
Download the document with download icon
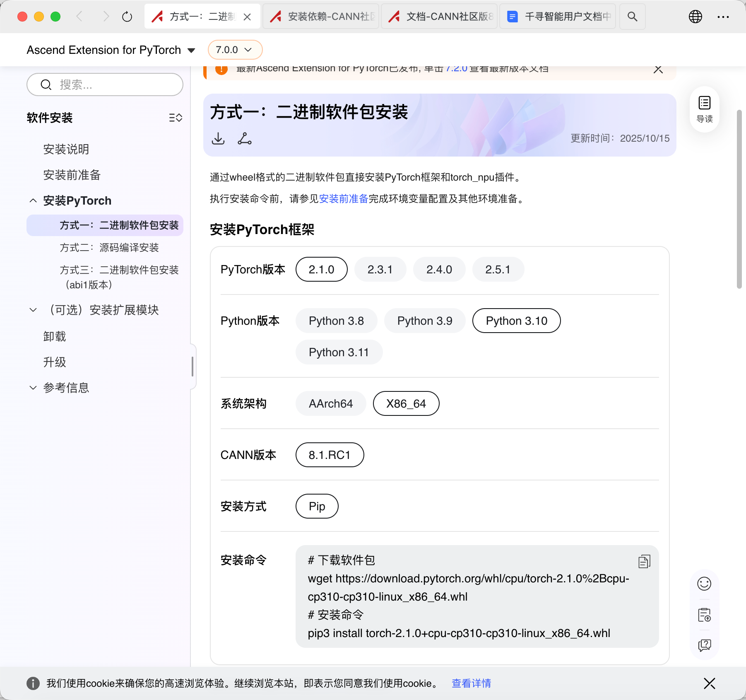218,138
